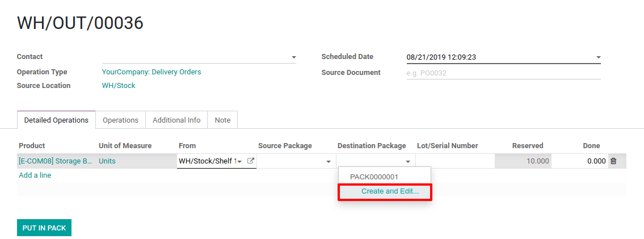Select the Detailed Operations tab
The image size is (644, 239).
tap(56, 120)
